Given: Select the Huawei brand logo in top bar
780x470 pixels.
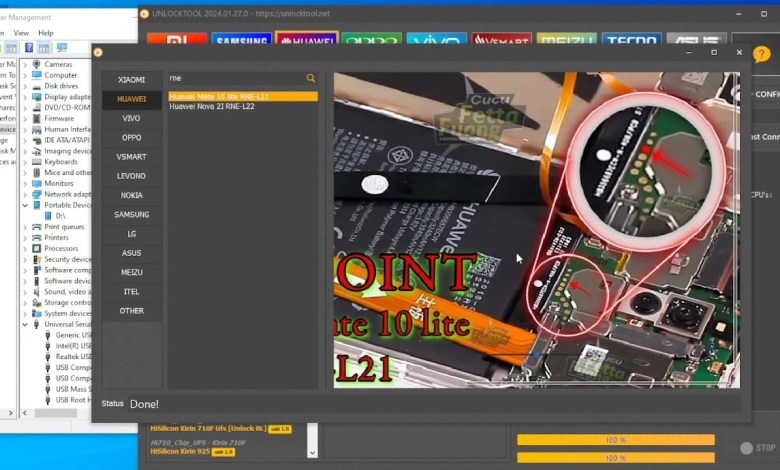Looking at the screenshot, I should [306, 40].
